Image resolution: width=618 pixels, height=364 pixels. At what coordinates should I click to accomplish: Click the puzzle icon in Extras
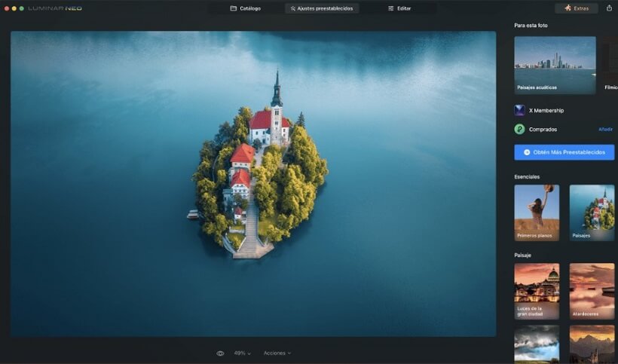coord(568,8)
